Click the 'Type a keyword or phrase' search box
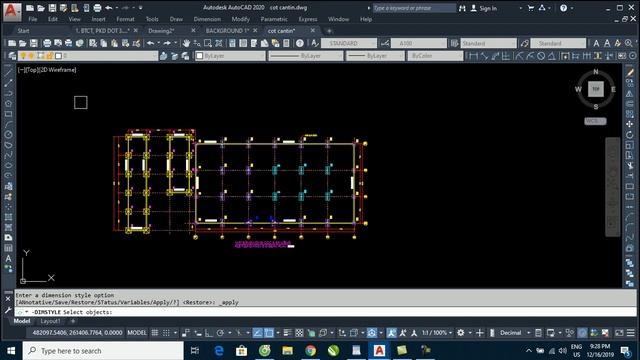The width and height of the screenshot is (640, 360). pos(413,8)
